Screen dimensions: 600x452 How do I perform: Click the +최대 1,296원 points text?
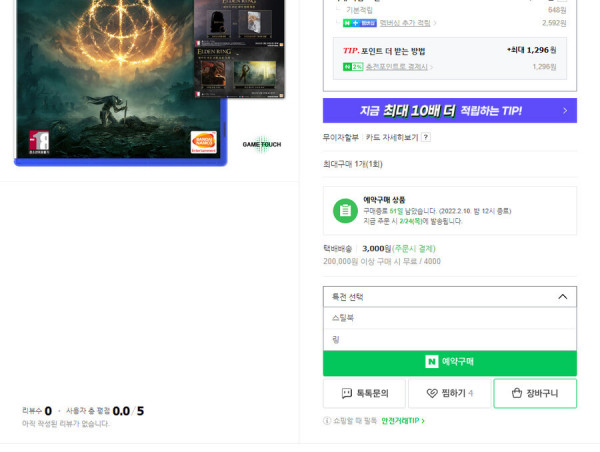[531, 50]
